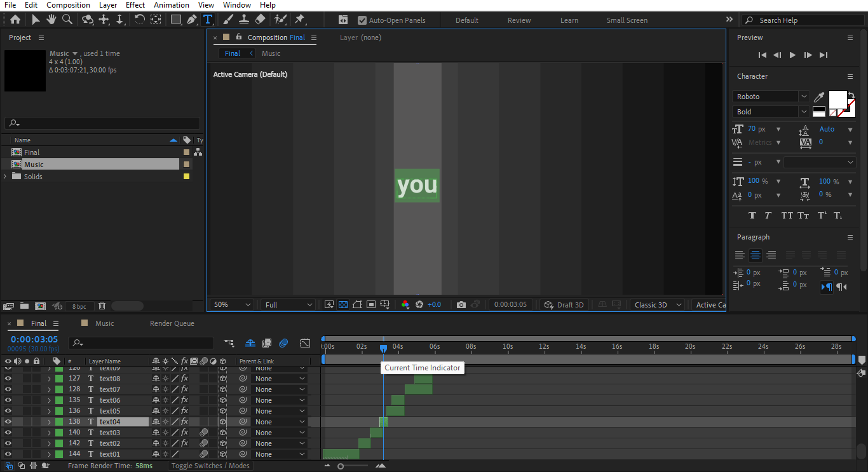Toggle Draft 3D mode

pos(564,305)
